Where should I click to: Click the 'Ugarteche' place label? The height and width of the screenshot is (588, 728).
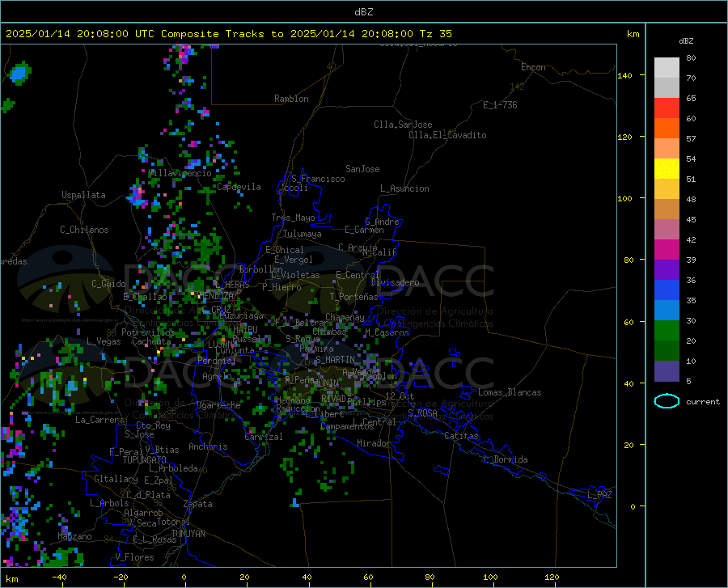pyautogui.click(x=218, y=405)
